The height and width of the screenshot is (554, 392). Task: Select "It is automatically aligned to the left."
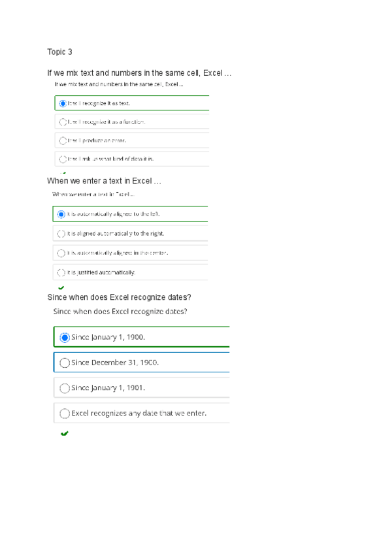click(62, 214)
